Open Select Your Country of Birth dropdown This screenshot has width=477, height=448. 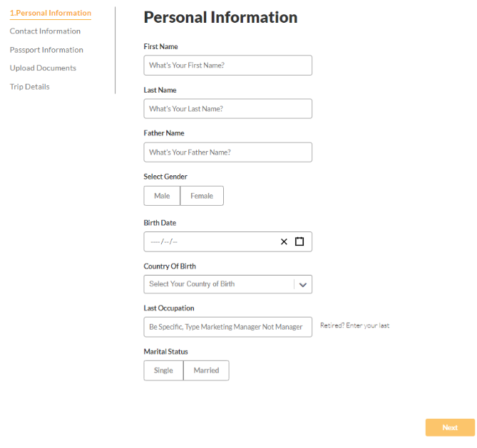click(228, 284)
